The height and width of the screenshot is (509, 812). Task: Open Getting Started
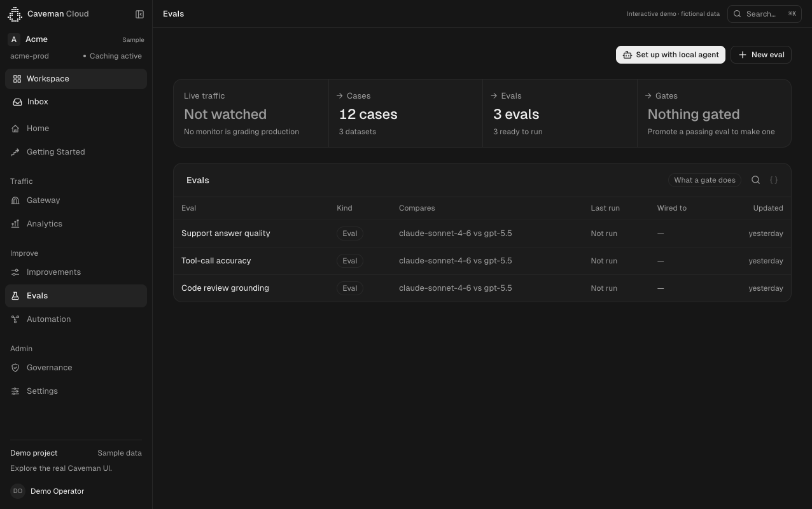point(76,152)
